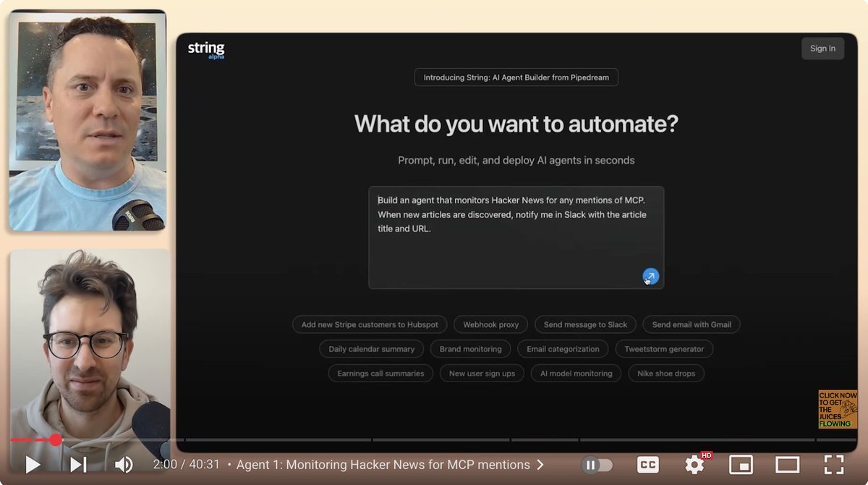The image size is (868, 485).
Task: Select 'Add new Stripe customers to Hubspot' suggestion
Action: pyautogui.click(x=370, y=324)
